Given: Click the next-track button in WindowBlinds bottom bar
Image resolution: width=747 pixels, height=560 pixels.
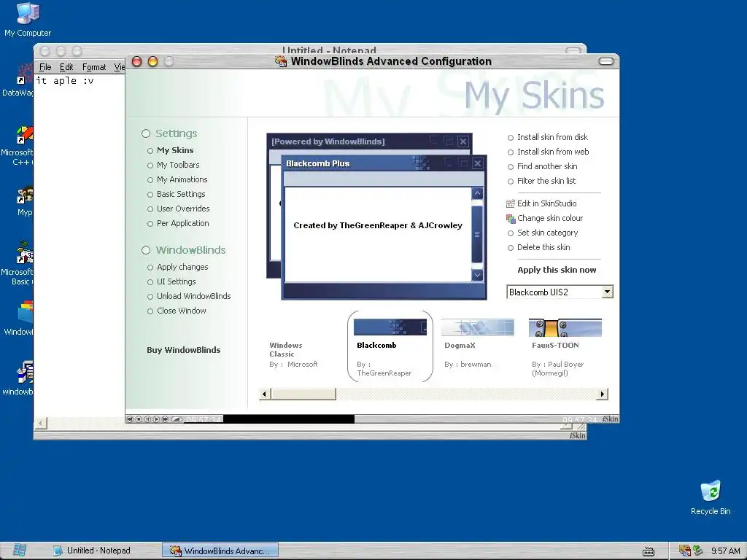Looking at the screenshot, I should (166, 419).
